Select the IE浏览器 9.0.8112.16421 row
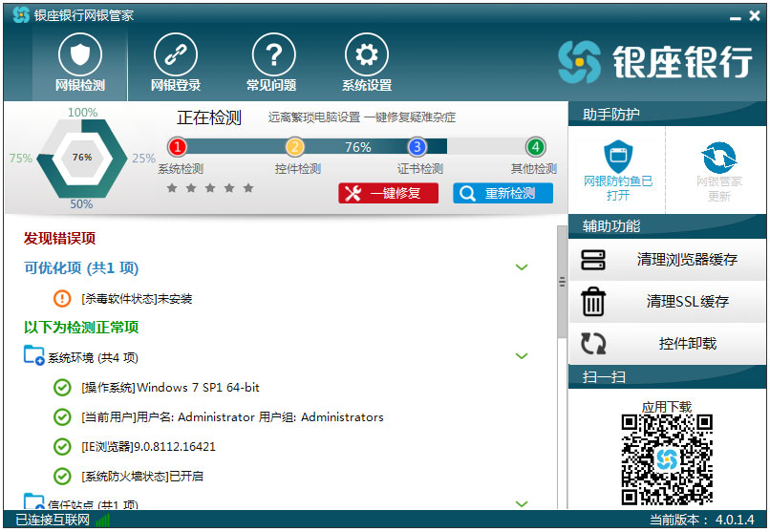The width and height of the screenshot is (770, 532). [x=148, y=447]
